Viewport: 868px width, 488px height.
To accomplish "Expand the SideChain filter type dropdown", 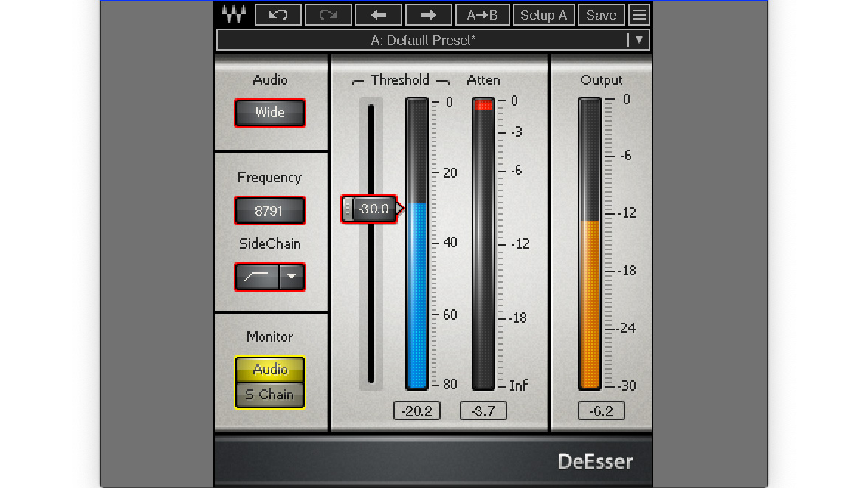I will [x=292, y=276].
